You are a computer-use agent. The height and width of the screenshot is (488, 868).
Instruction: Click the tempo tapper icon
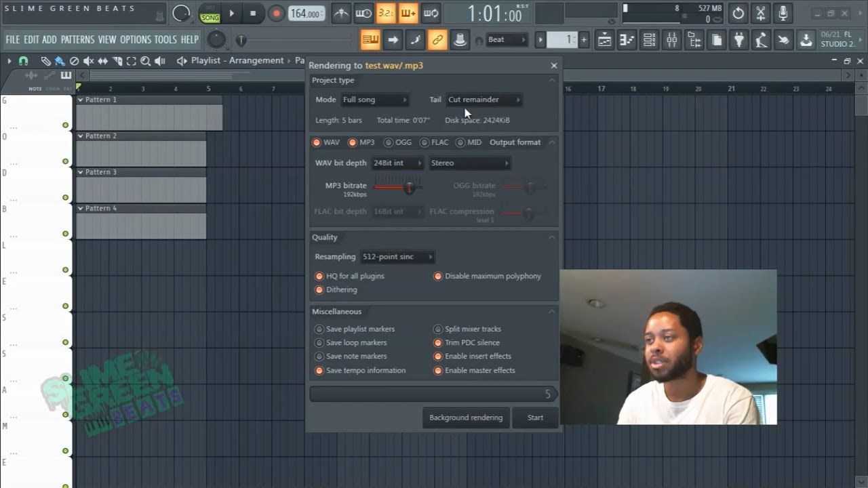[761, 40]
